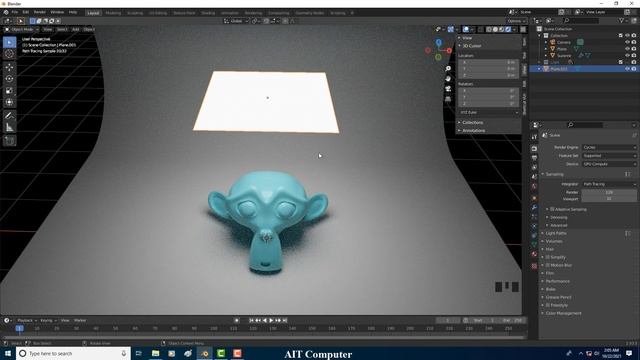
Task: Open the Output properties tab icon
Action: (534, 158)
